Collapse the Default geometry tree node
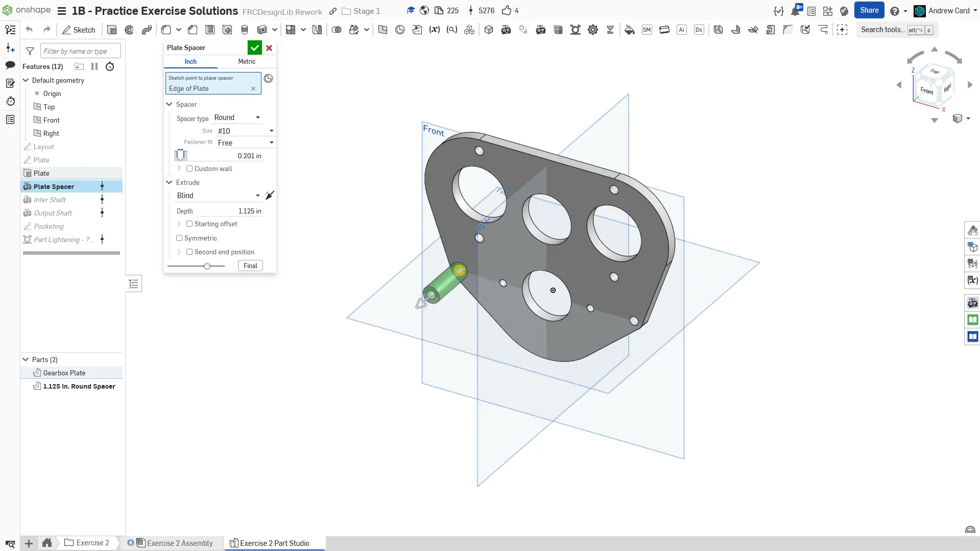Screen dimensions: 980x551 (26, 80)
